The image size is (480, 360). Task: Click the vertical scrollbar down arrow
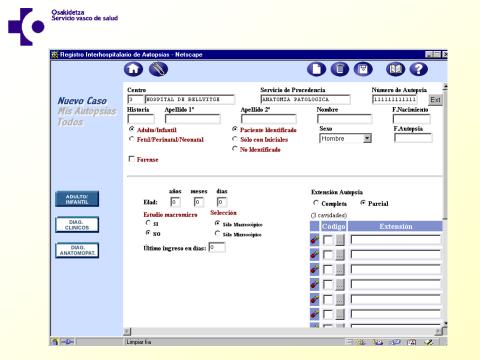pyautogui.click(x=445, y=323)
